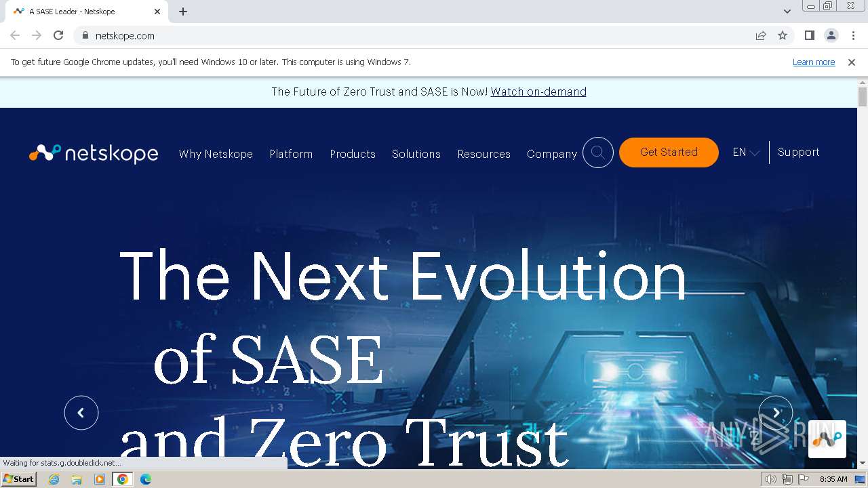Reload the current page
Image resolution: width=868 pixels, height=488 pixels.
pos(58,35)
